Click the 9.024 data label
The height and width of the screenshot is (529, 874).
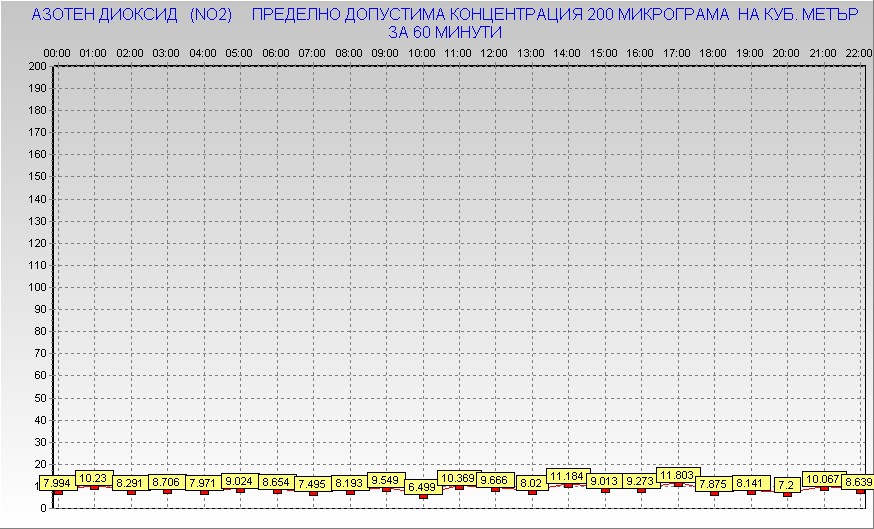tap(240, 481)
